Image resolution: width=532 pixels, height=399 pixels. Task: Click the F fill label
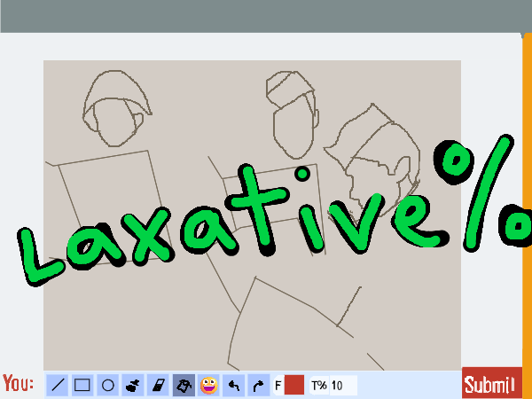278,386
